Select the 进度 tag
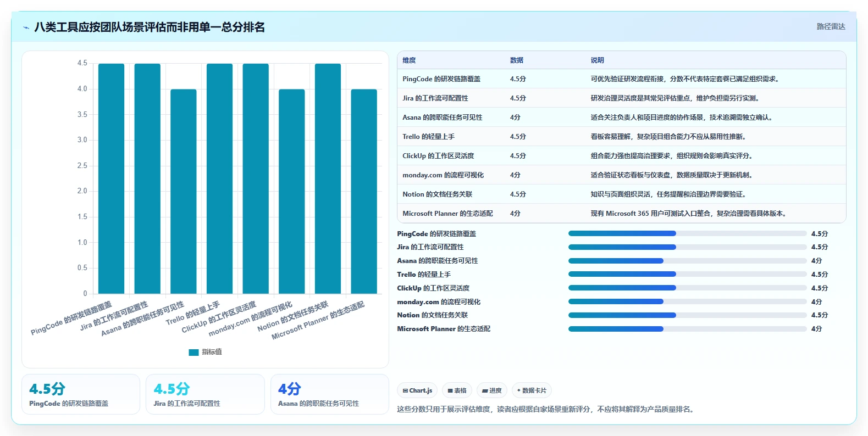The width and height of the screenshot is (868, 436). (491, 390)
